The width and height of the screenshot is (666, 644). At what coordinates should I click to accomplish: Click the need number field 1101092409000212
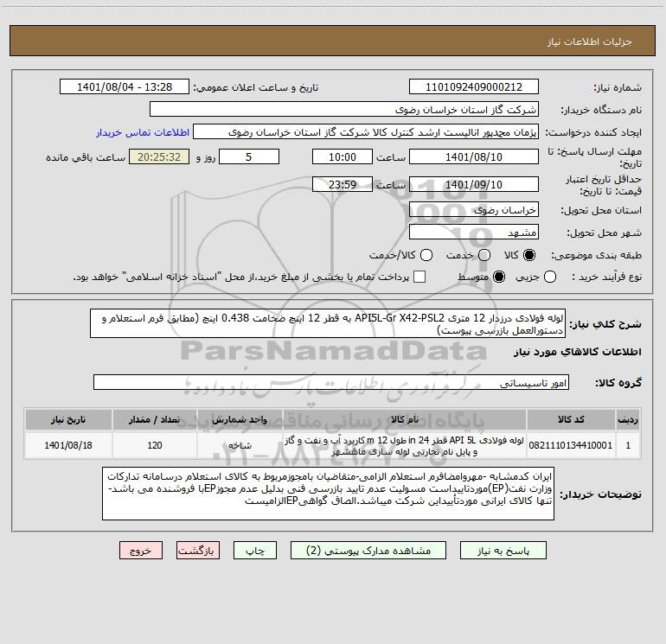(474, 87)
